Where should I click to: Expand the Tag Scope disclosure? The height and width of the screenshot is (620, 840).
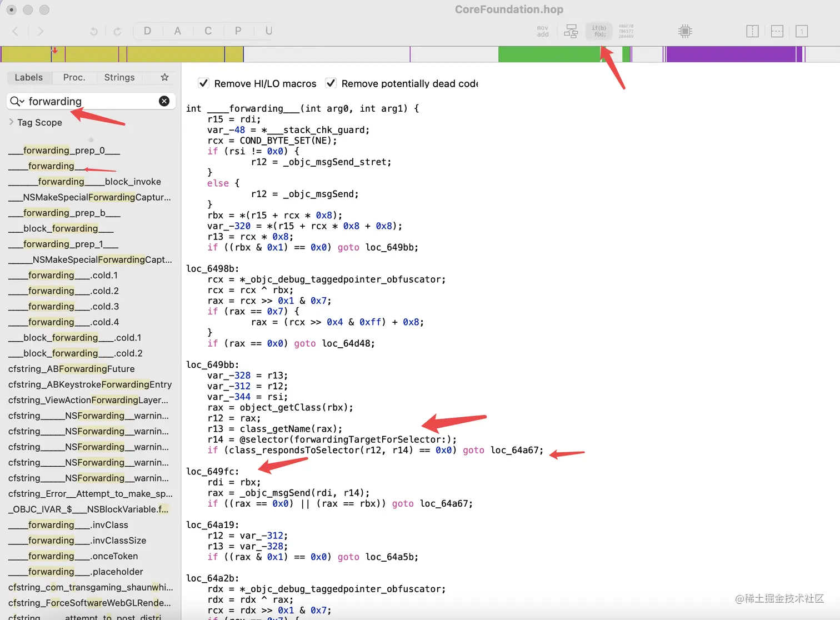[12, 122]
